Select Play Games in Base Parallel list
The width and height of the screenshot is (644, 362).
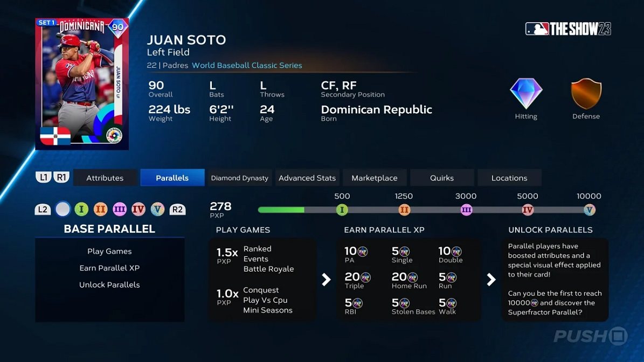pyautogui.click(x=109, y=251)
